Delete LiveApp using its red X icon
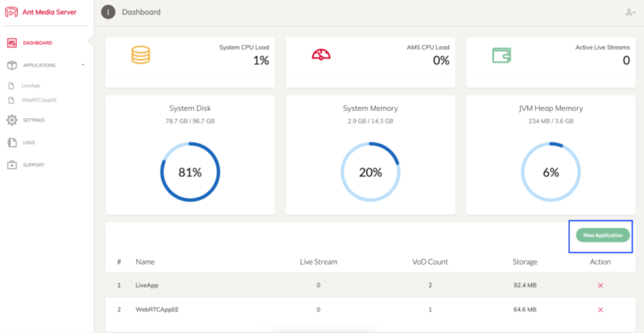 (x=600, y=285)
